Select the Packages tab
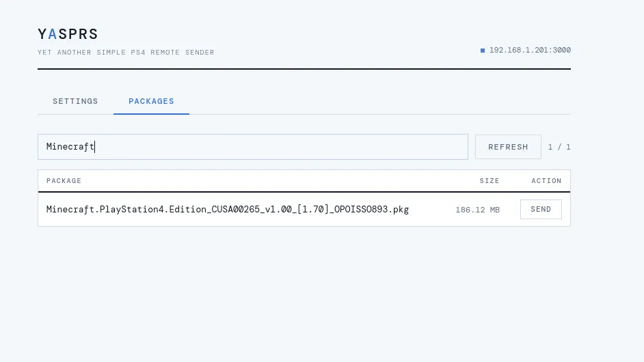 tap(151, 101)
